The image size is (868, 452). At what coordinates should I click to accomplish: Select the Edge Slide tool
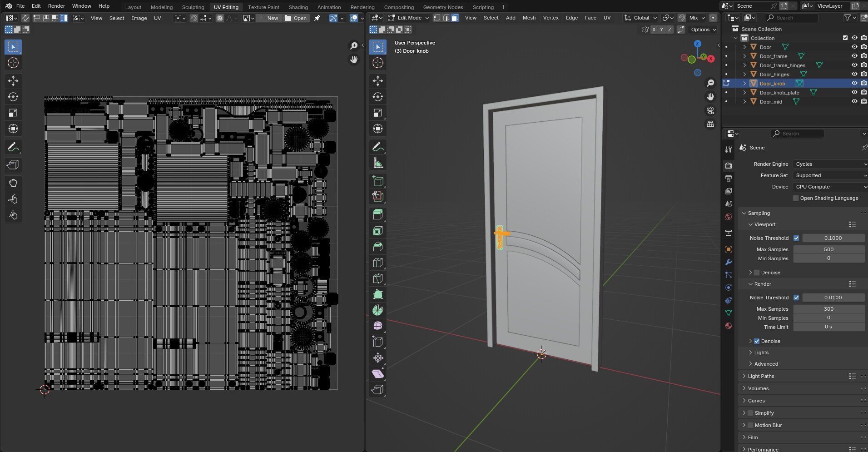[x=378, y=342]
